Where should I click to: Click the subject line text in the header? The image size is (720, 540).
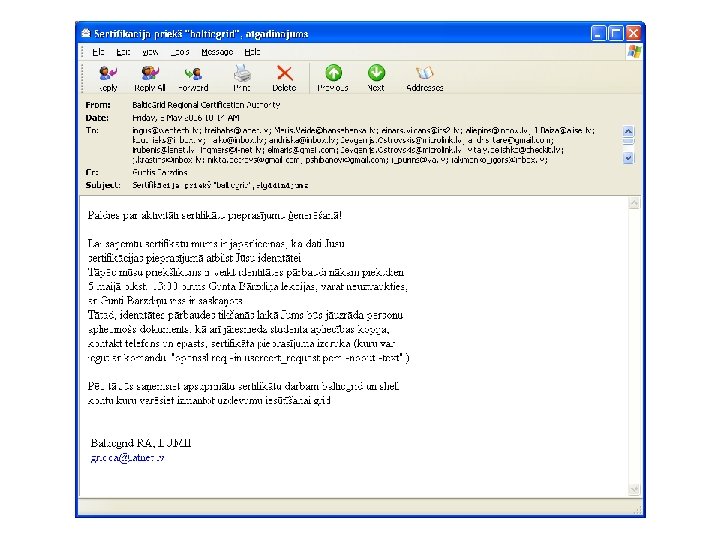point(220,185)
